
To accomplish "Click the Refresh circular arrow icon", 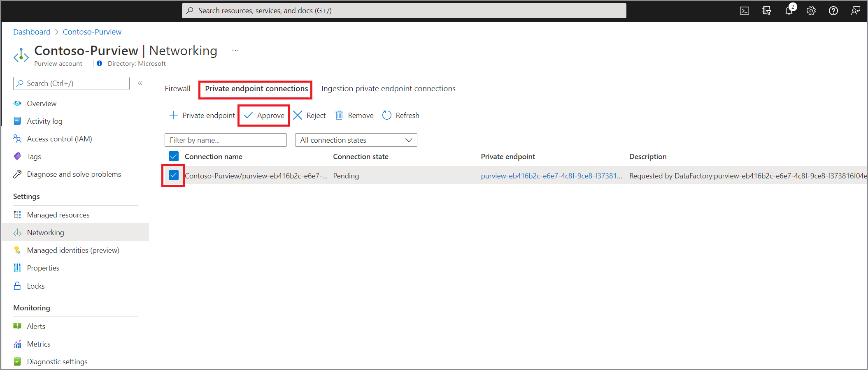I will [387, 115].
